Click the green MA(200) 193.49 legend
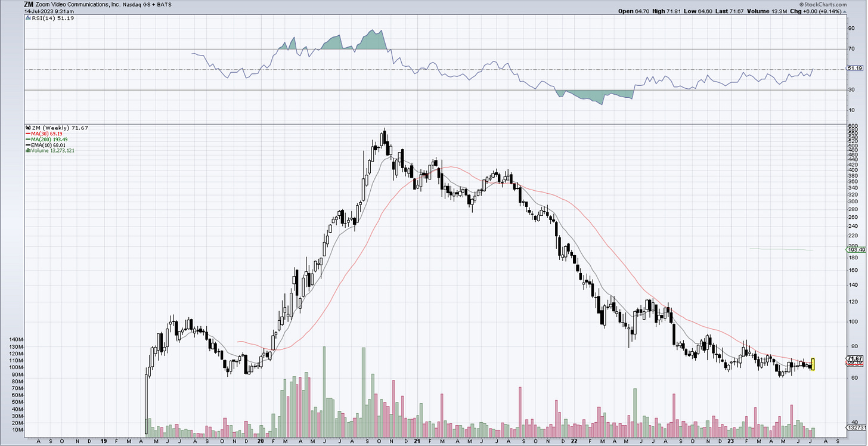Viewport: 868px width, 446px height. point(48,139)
